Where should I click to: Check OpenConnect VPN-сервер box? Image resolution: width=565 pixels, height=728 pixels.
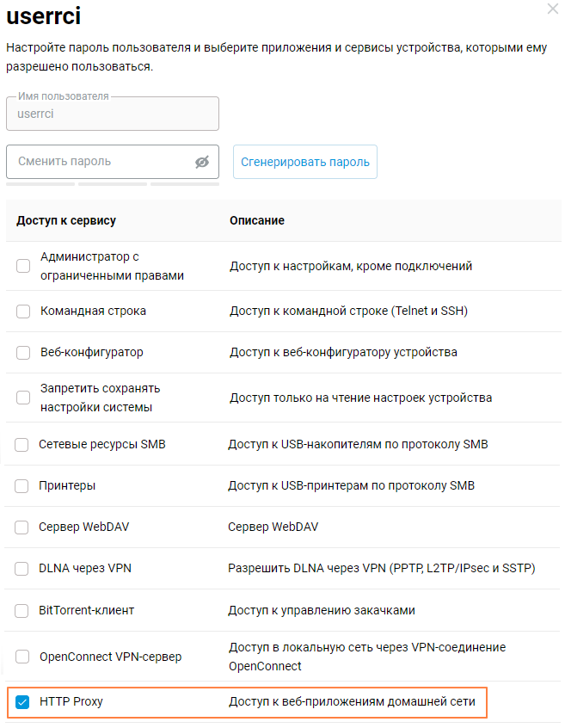click(x=21, y=657)
